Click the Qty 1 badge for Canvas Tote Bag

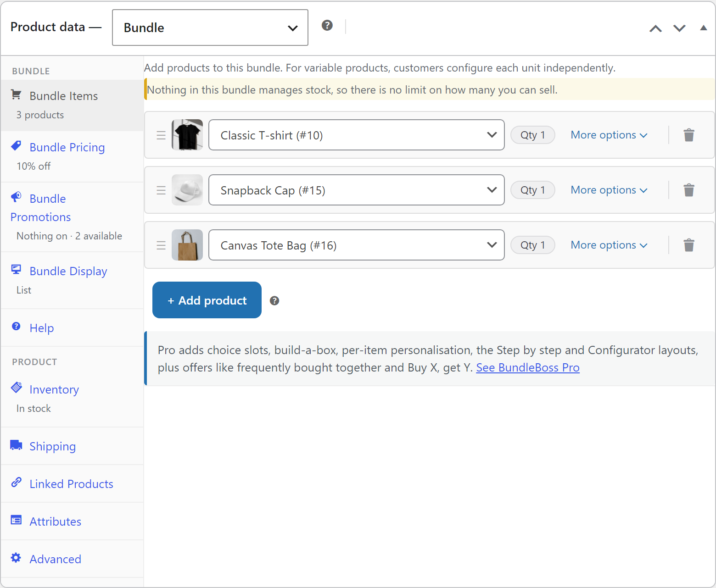[x=533, y=245]
